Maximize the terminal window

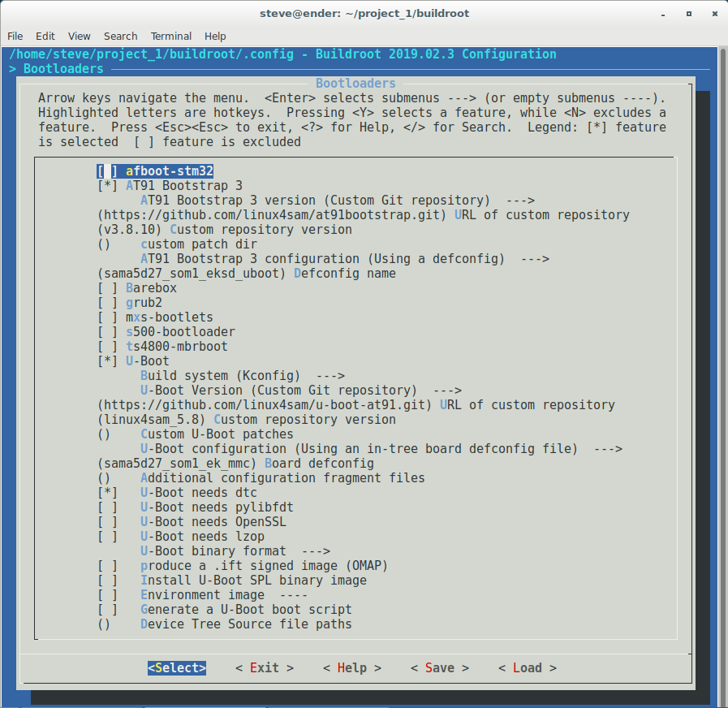(688, 14)
